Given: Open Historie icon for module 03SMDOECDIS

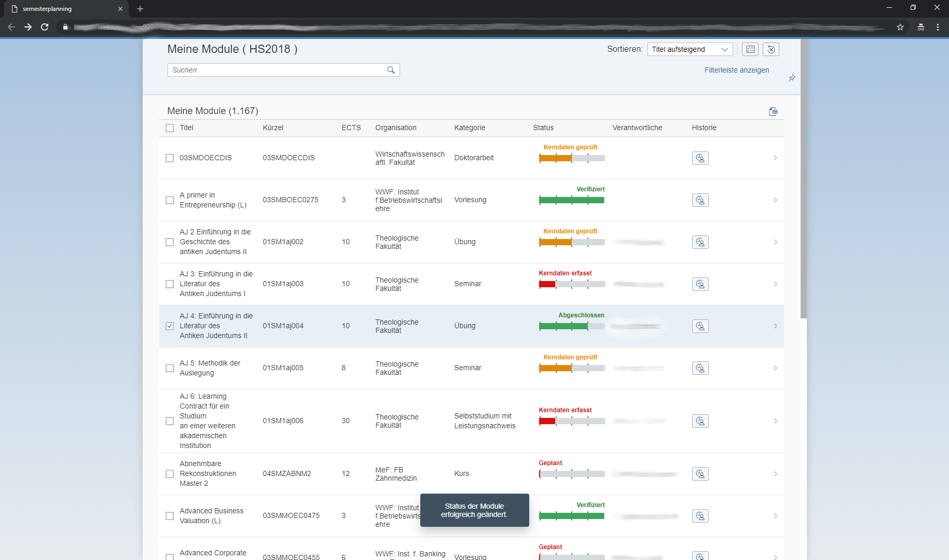Looking at the screenshot, I should (700, 158).
